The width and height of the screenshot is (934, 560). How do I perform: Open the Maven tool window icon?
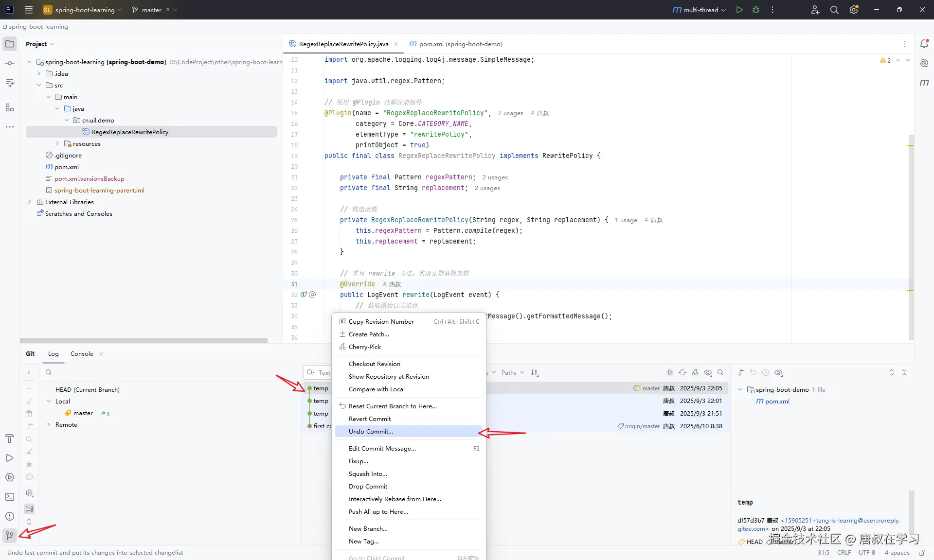click(924, 83)
